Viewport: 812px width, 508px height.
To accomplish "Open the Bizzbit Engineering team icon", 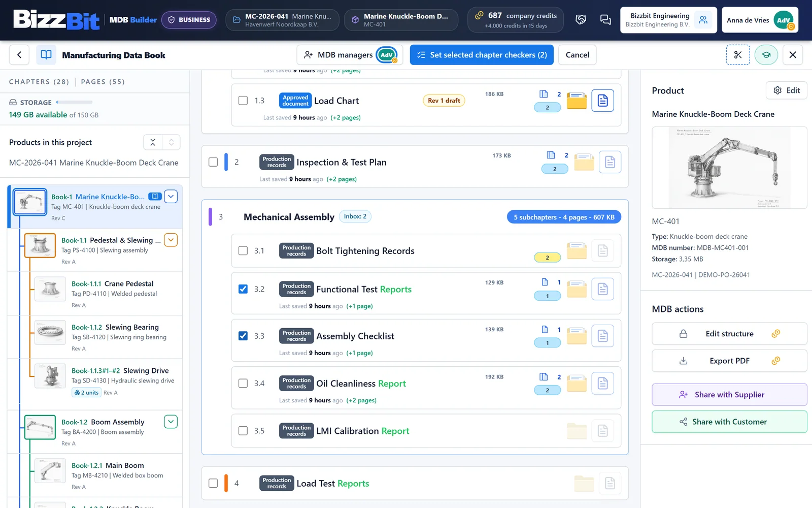I will point(703,20).
